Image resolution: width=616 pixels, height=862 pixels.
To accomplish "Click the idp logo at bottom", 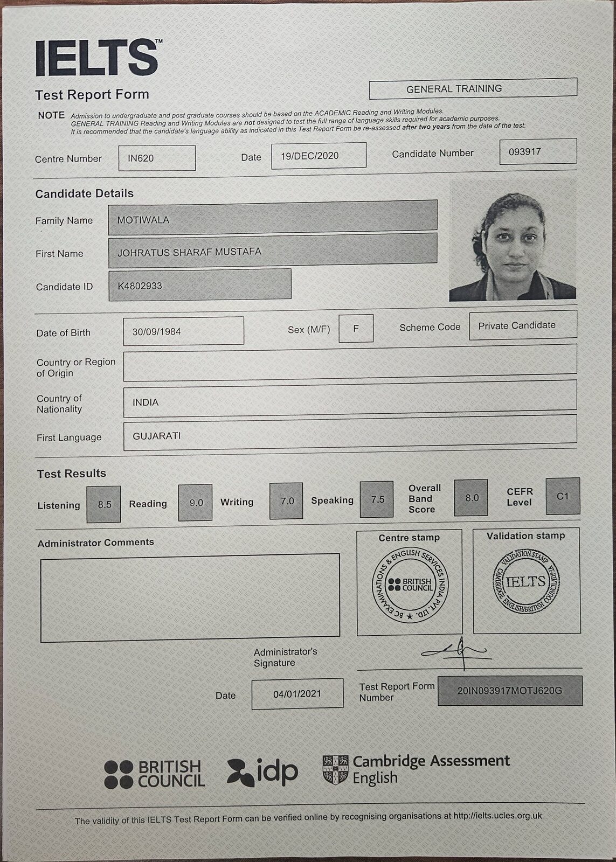I will 262,772.
